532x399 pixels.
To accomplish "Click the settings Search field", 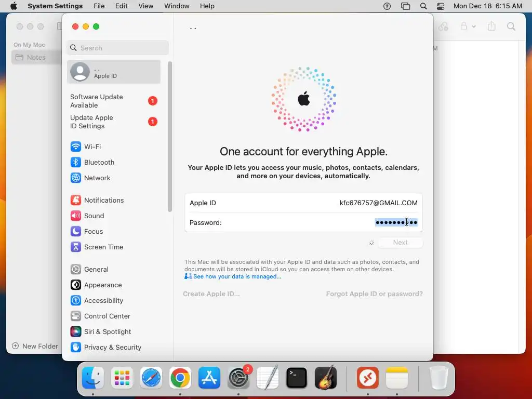I will 117,48.
